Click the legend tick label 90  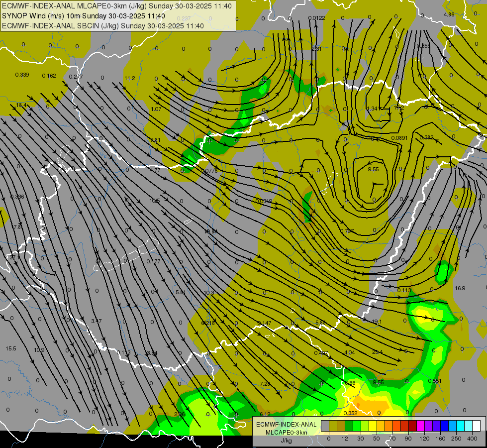(408, 439)
